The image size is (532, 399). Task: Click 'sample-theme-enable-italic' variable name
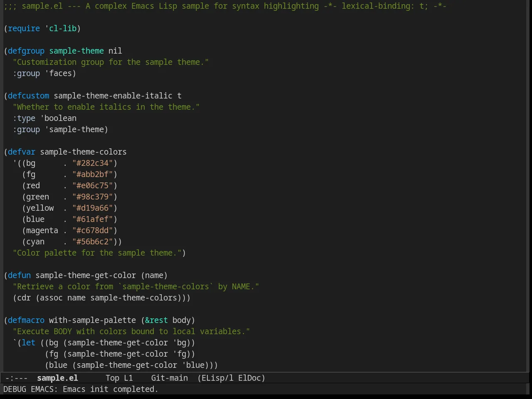click(x=113, y=96)
